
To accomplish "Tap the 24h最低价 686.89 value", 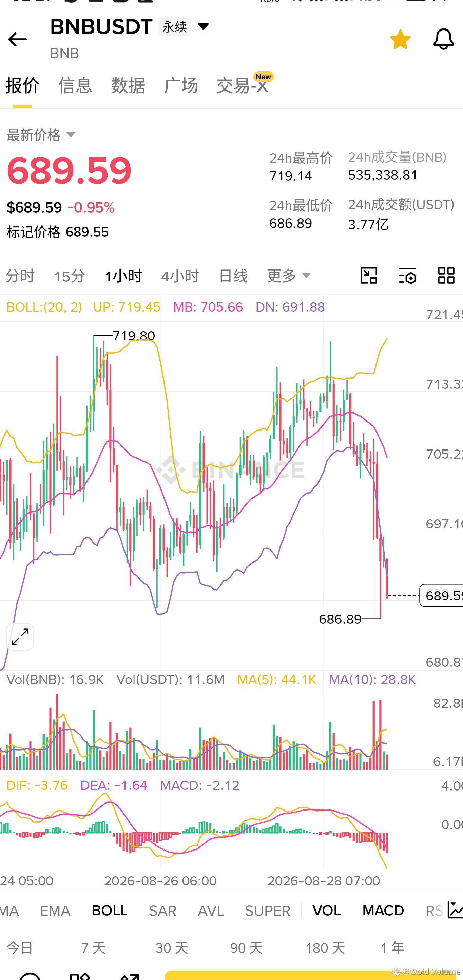I will tap(290, 223).
